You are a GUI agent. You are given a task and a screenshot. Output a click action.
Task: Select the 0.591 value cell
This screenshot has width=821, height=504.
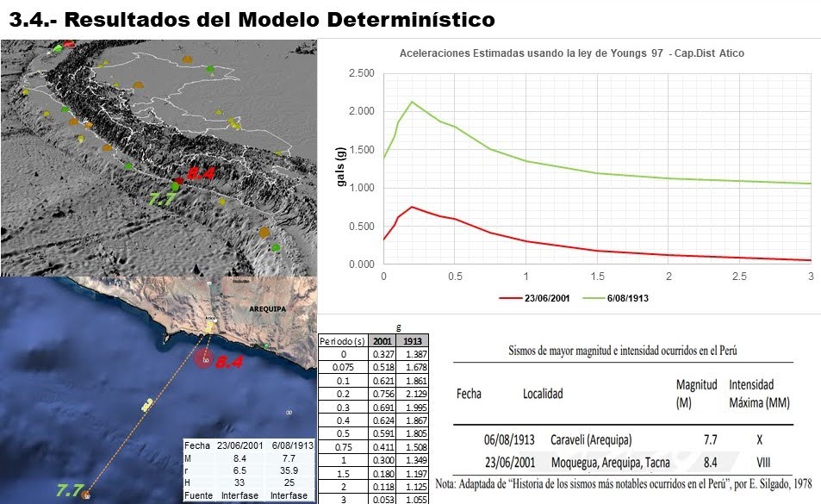click(383, 434)
